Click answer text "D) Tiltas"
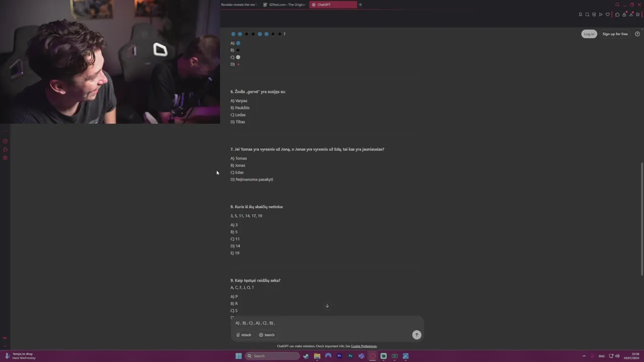This screenshot has width=644, height=362. click(238, 122)
